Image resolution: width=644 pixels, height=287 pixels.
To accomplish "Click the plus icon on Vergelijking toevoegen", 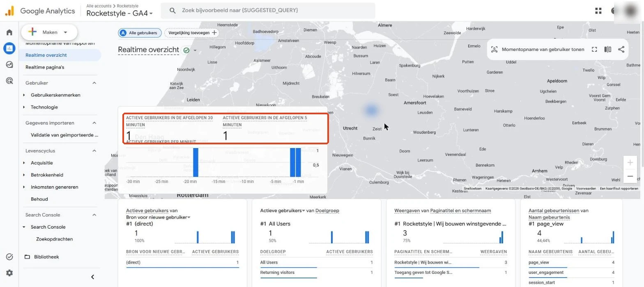I will [x=214, y=32].
